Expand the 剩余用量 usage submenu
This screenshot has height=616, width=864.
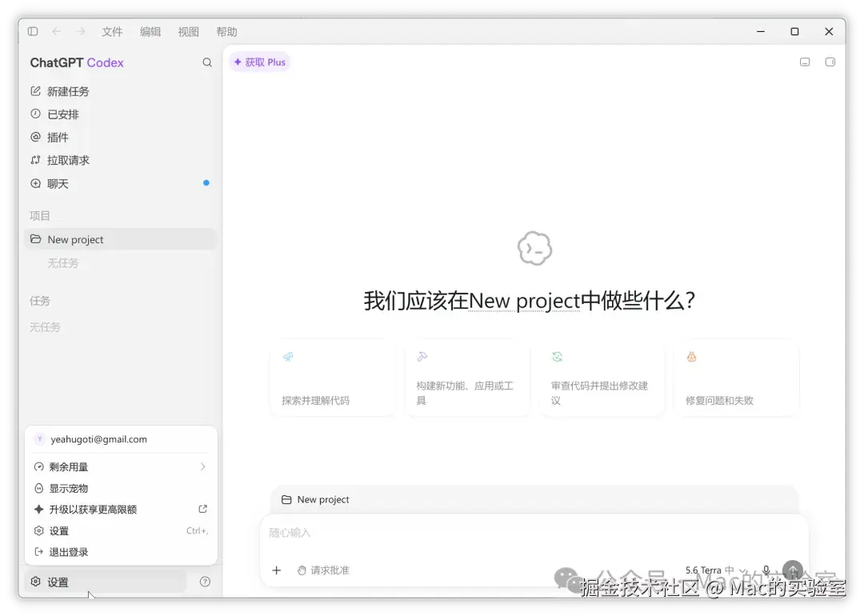[x=121, y=466]
